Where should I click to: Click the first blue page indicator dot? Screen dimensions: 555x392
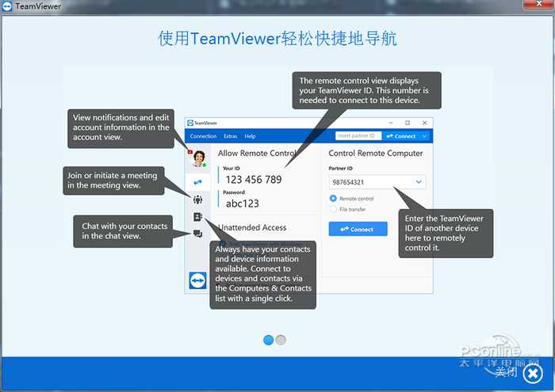point(268,340)
